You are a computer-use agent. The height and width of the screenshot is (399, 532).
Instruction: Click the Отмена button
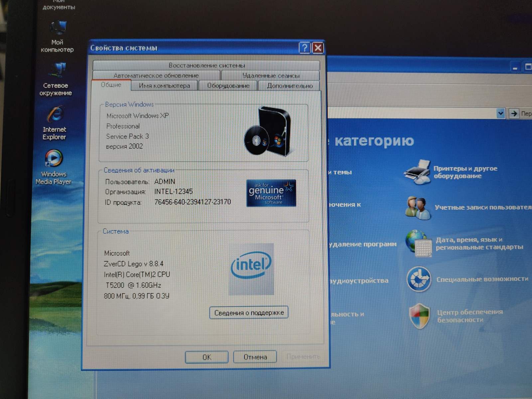255,357
